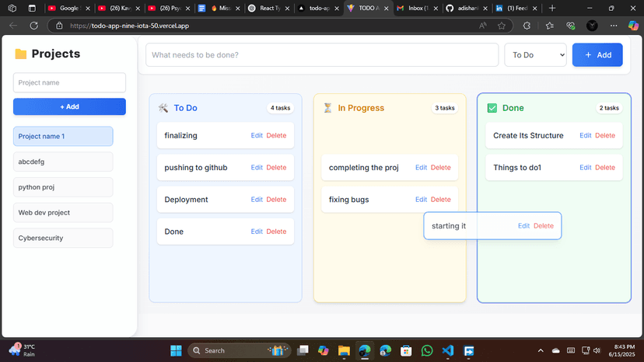Open the browser profile avatar
This screenshot has height=362, width=644.
[592, 26]
